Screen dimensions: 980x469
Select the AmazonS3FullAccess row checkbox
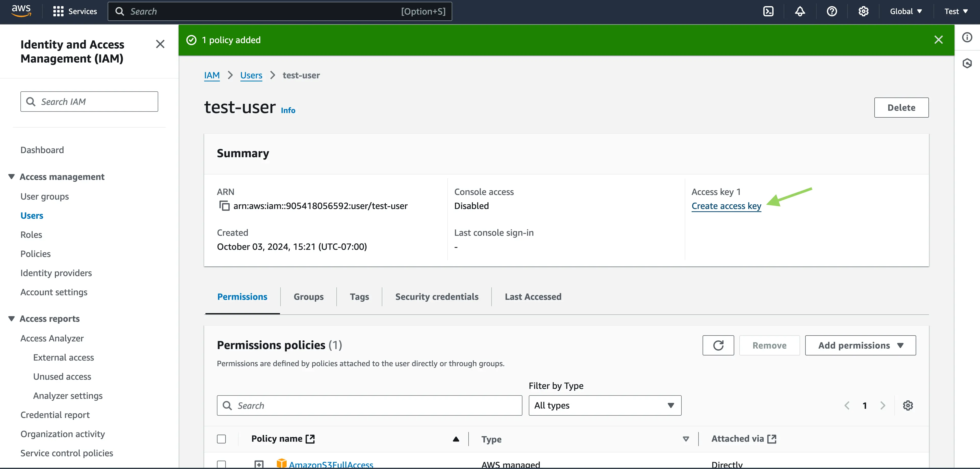(222, 464)
